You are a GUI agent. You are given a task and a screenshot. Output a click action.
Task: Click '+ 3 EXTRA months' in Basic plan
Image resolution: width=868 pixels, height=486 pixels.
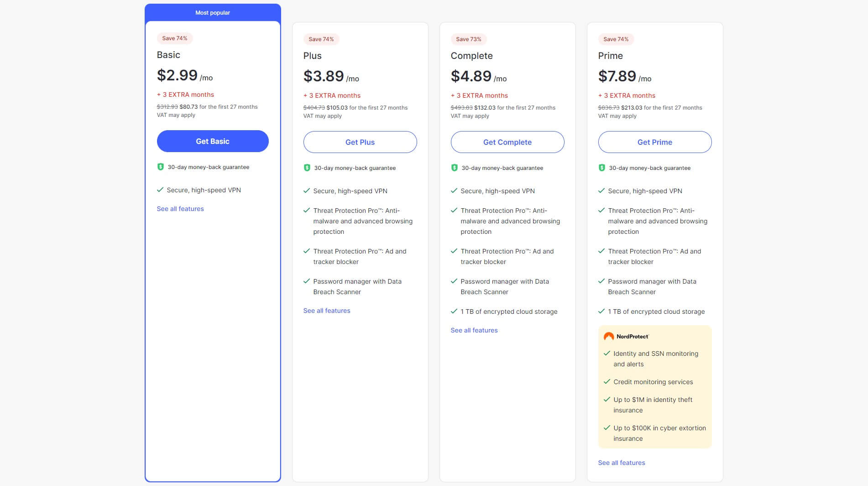pos(185,95)
